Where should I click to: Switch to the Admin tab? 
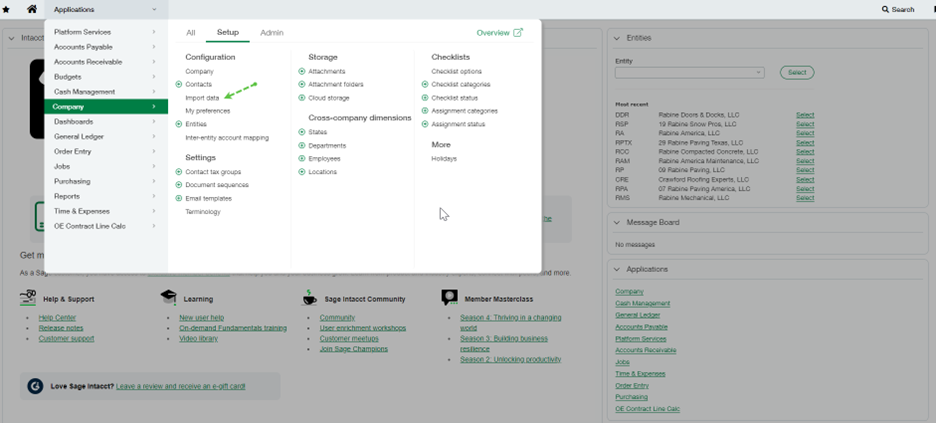coord(271,33)
